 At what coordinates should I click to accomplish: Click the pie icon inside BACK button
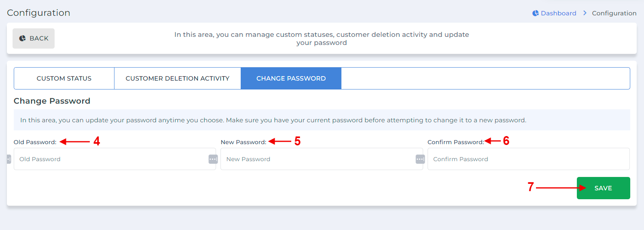tap(23, 38)
